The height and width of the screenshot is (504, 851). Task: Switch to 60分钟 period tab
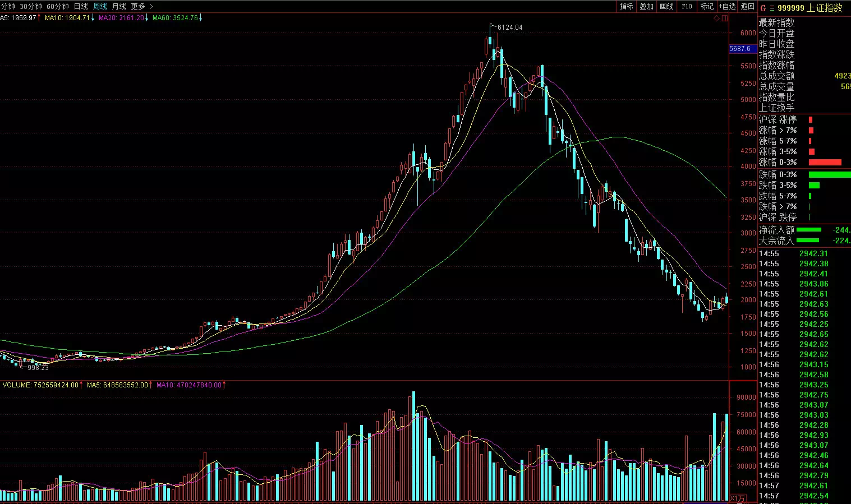pyautogui.click(x=58, y=6)
